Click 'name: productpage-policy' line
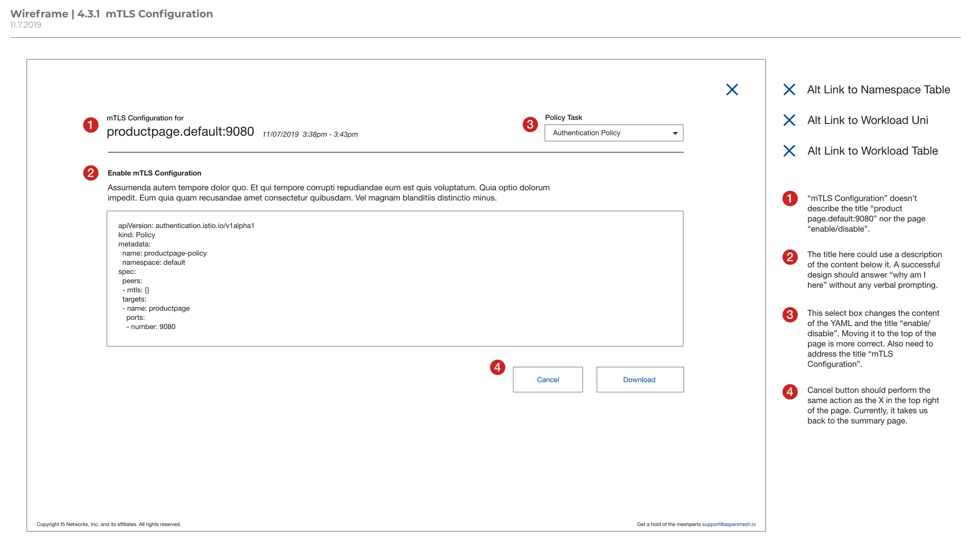 (x=164, y=253)
